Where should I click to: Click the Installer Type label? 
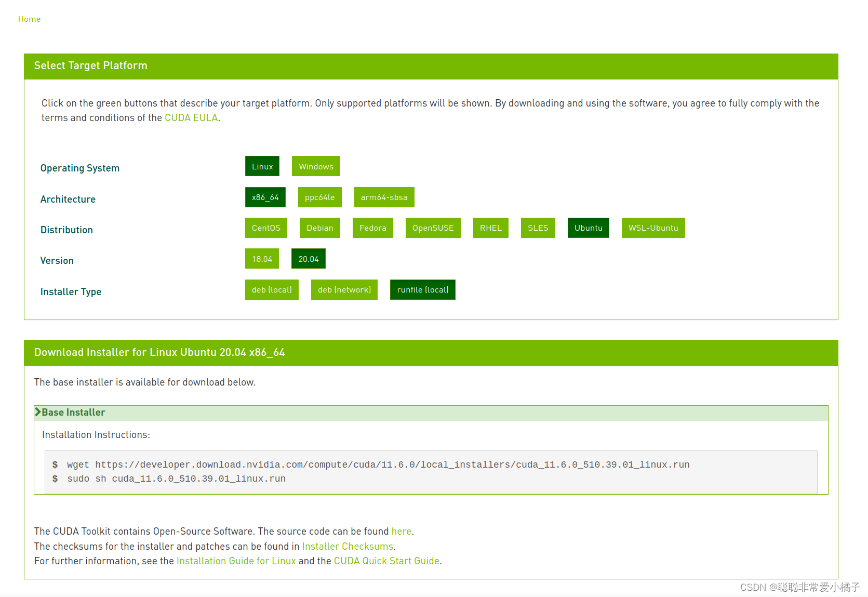71,292
